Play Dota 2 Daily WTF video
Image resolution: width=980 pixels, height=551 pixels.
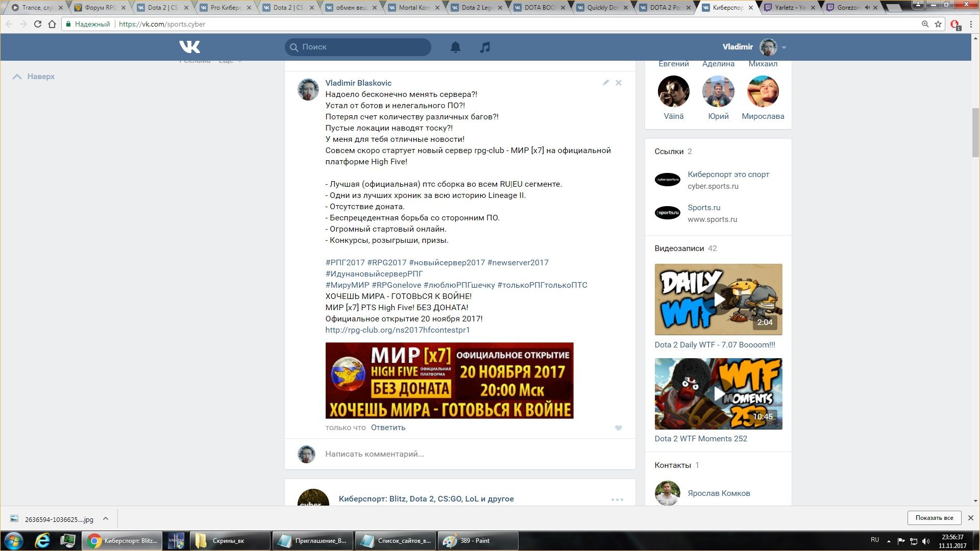coord(718,299)
